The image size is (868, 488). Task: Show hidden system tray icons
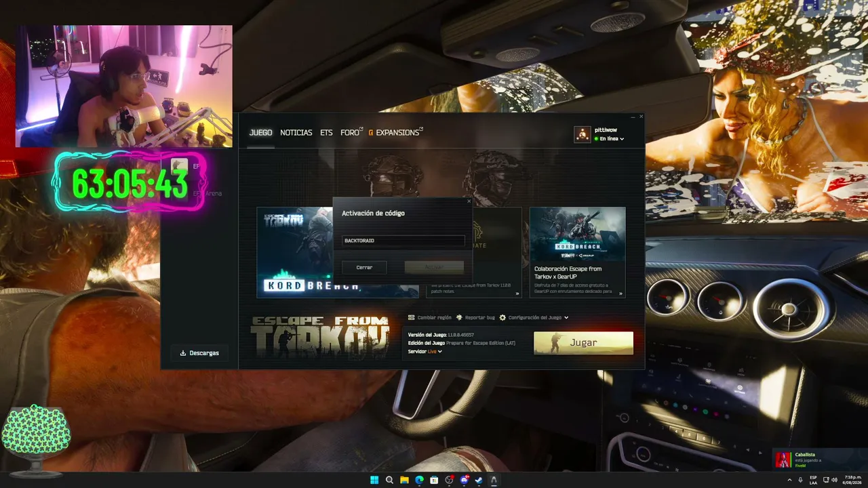789,480
